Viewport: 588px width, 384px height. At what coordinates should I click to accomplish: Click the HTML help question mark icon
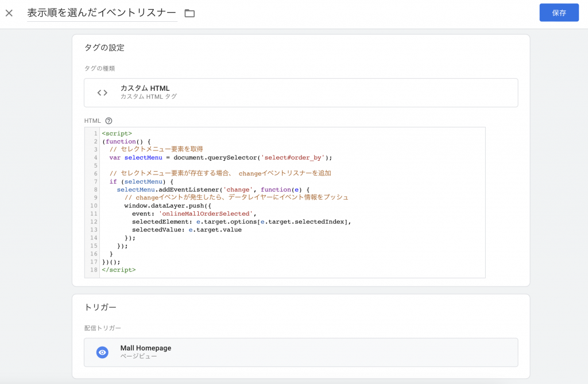(109, 121)
